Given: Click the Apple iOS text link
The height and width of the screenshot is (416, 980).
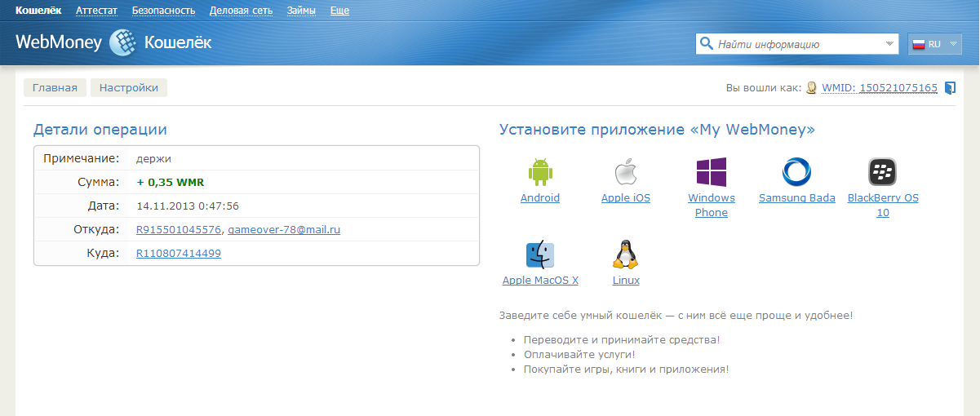Looking at the screenshot, I should (x=626, y=198).
